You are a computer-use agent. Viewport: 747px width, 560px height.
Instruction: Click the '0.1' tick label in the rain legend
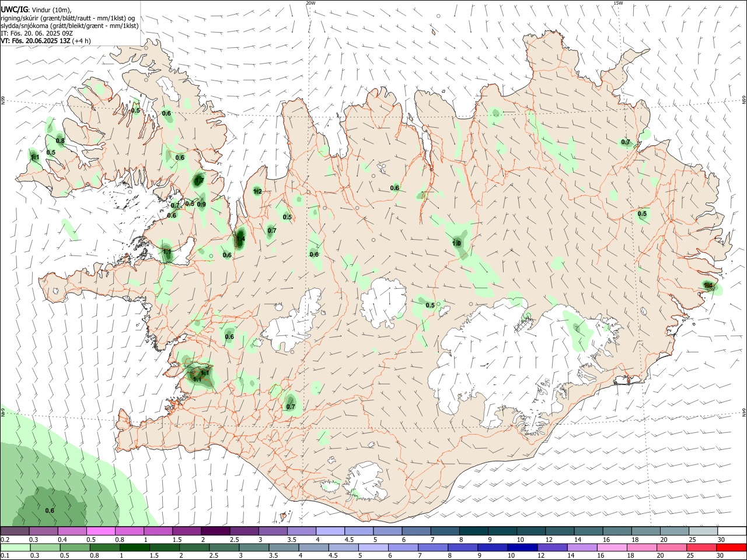5,556
